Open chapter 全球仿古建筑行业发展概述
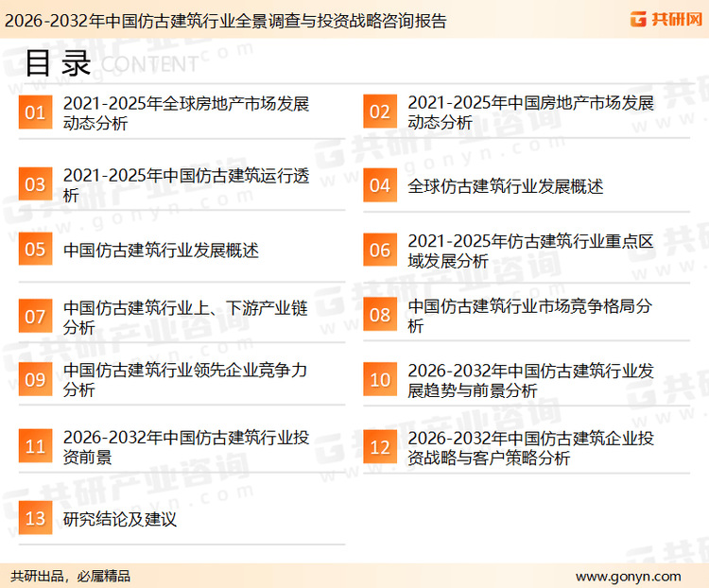The height and width of the screenshot is (588, 709). pos(505,186)
